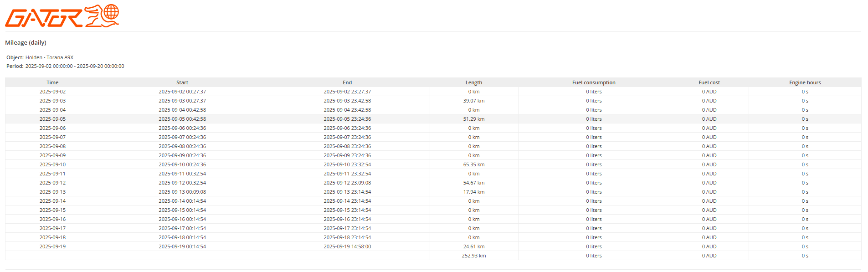Select the 2025-09-19 date cell
Screen dimensions: 868x272
(52, 246)
